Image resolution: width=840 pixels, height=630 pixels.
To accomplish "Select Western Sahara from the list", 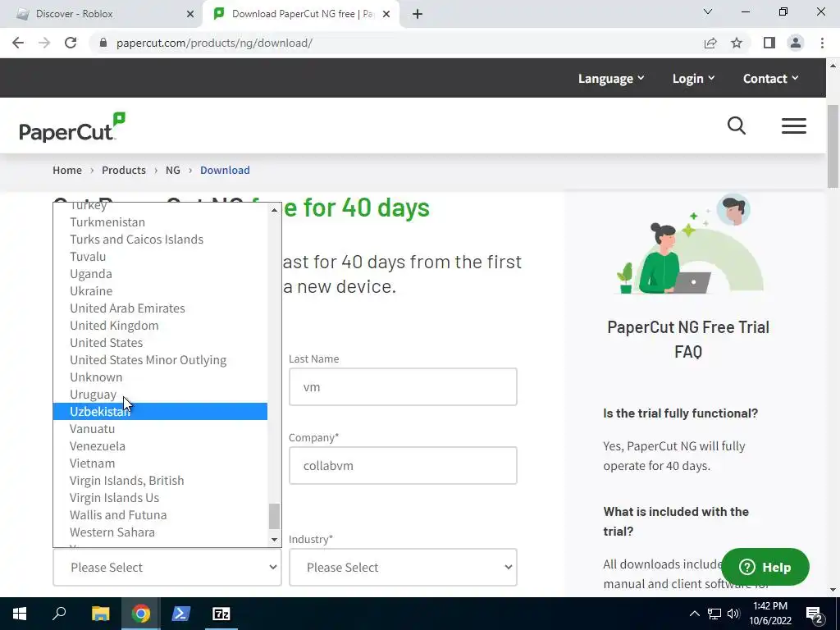I will [x=160, y=532].
